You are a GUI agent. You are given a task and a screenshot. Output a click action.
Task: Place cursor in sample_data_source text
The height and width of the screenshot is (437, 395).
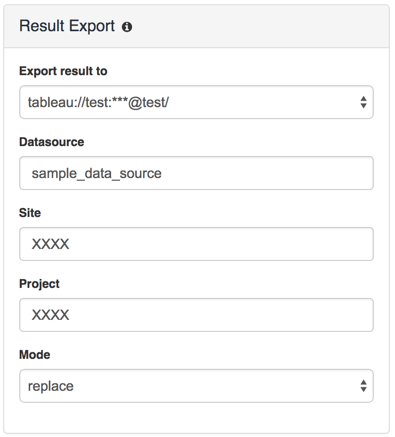pos(96,173)
